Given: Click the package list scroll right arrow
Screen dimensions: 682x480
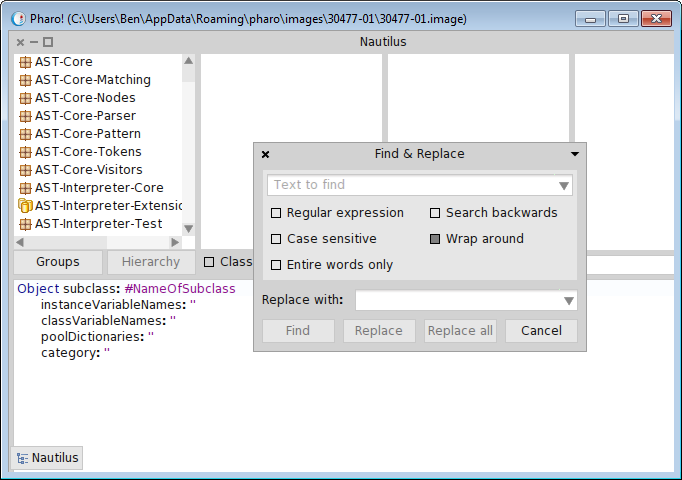Looking at the screenshot, I should 175,242.
